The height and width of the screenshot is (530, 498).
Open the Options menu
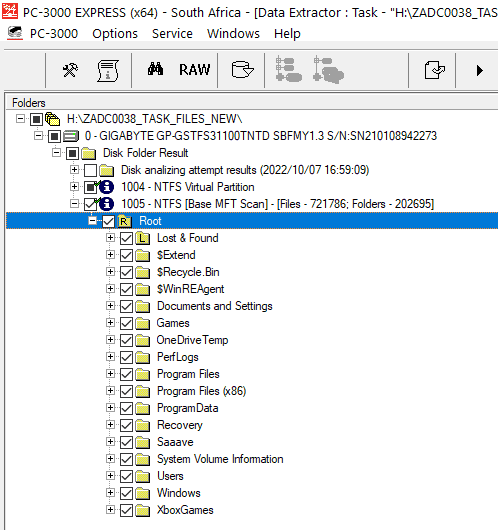tap(115, 33)
